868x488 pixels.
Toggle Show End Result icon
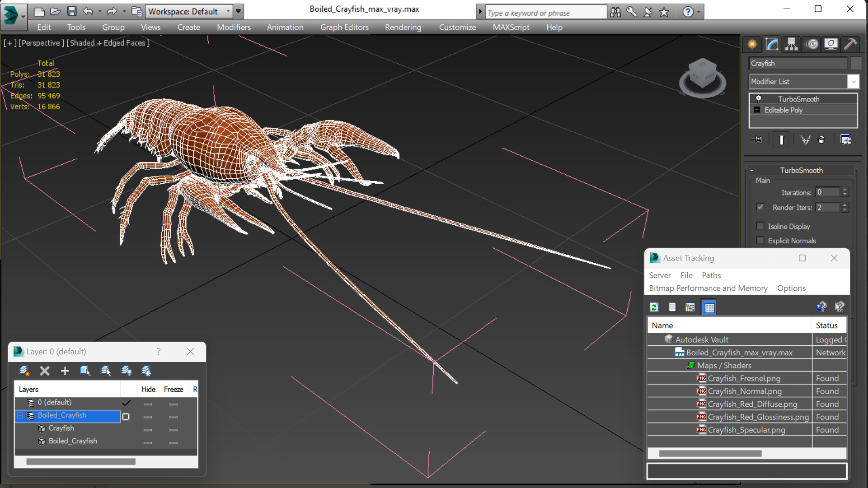tap(781, 139)
